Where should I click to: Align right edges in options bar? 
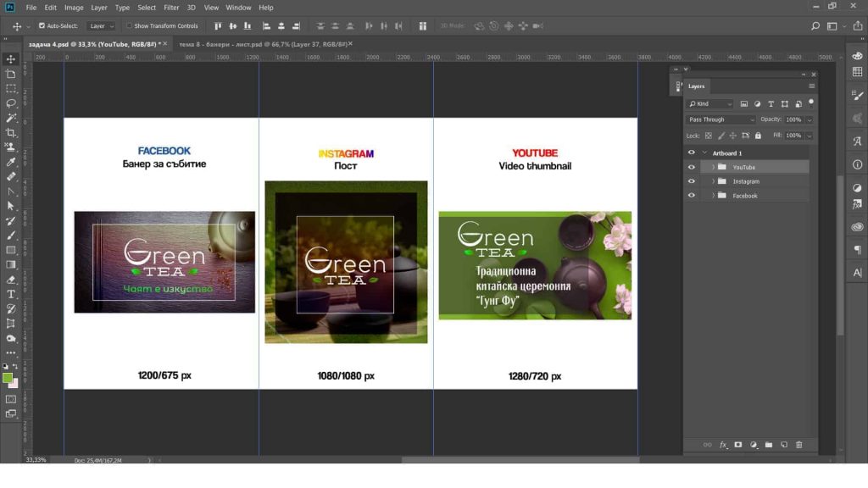(x=296, y=26)
